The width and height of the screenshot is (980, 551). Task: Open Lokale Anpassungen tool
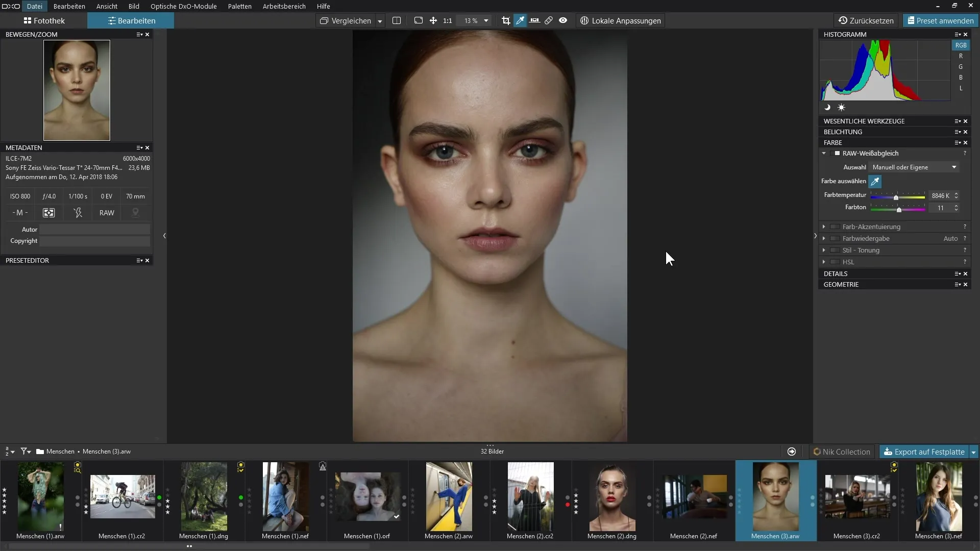pyautogui.click(x=621, y=21)
